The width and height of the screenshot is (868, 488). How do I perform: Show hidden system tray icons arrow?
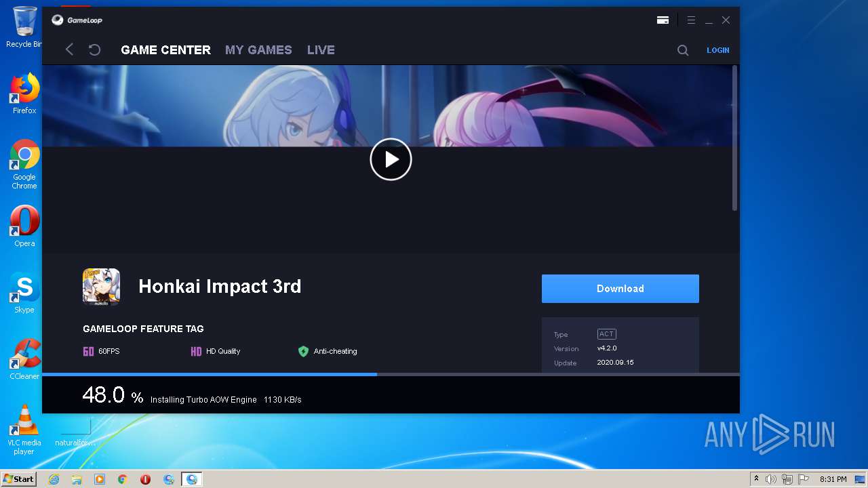(756, 479)
